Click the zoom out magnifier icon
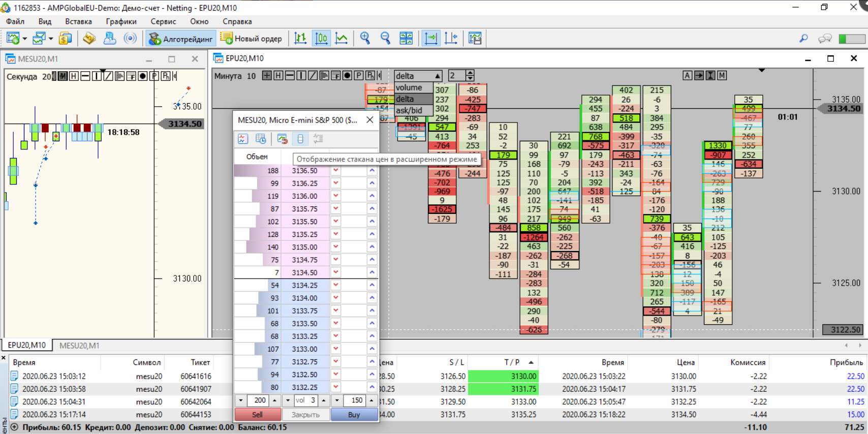 (x=385, y=38)
